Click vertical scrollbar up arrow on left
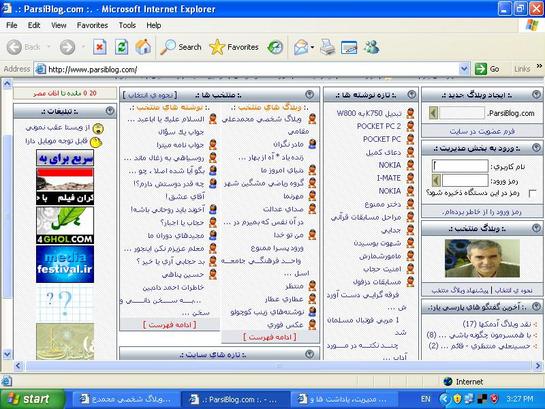545x409 pixels. (x=7, y=83)
